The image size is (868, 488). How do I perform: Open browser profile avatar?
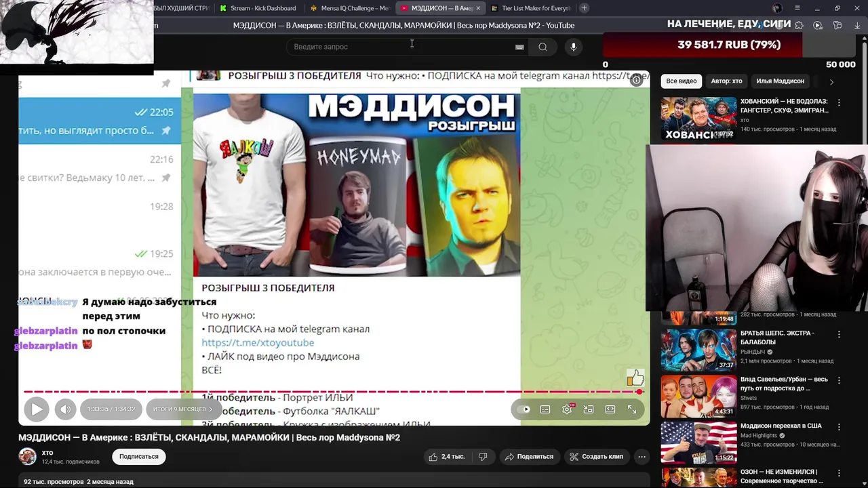click(777, 8)
